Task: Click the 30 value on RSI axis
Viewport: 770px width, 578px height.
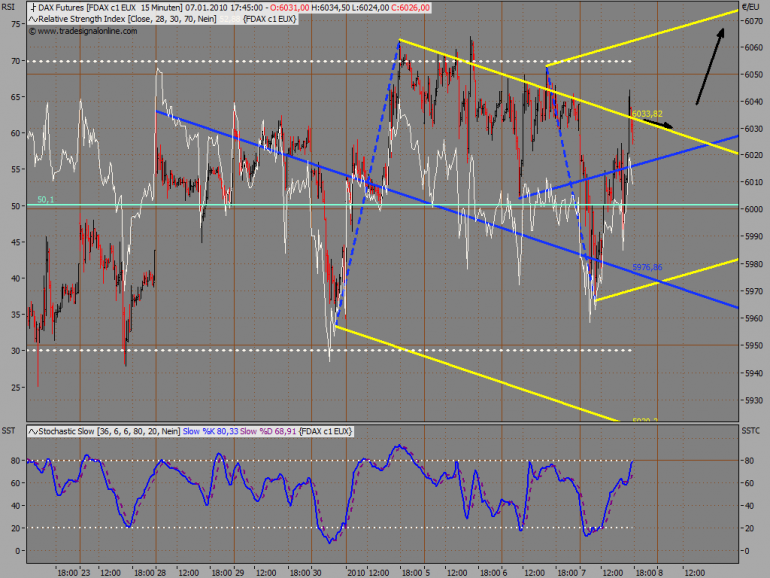Action: [x=16, y=351]
